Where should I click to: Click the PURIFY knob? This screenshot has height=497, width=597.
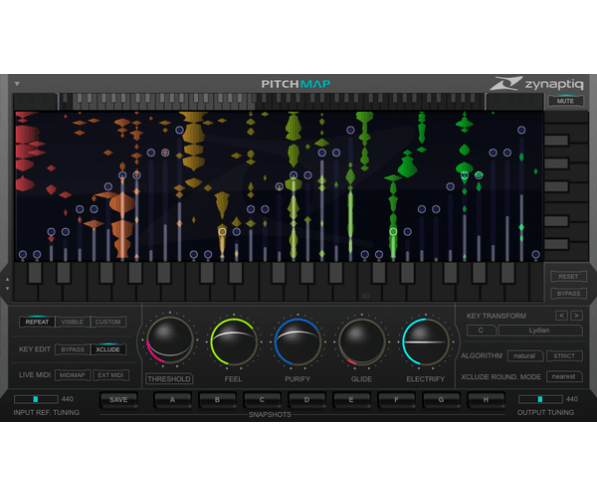coord(297,342)
